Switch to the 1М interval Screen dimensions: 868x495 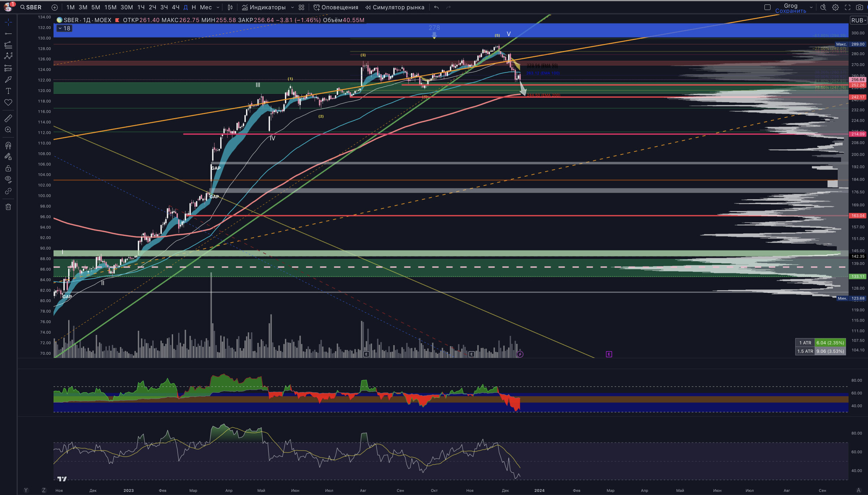(71, 7)
